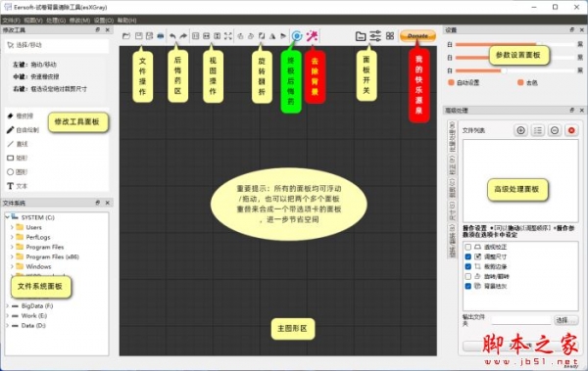Untick the 背景祛灰 checkbox

[x=468, y=286]
